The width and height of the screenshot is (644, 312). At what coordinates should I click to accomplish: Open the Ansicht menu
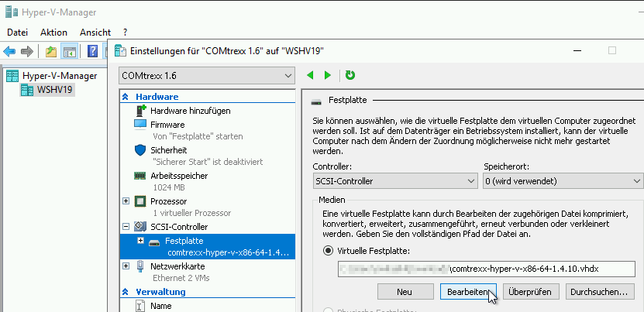click(x=95, y=33)
